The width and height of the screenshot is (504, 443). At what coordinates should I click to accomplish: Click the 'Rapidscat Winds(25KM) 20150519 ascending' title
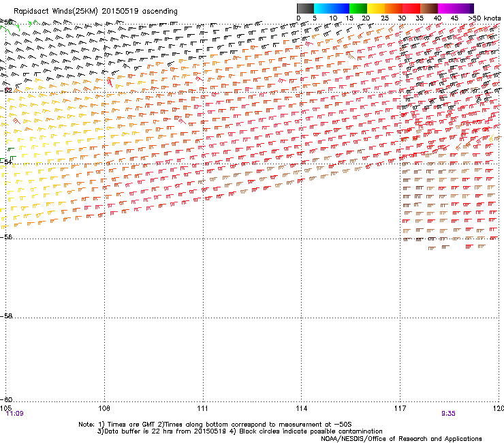(x=95, y=12)
